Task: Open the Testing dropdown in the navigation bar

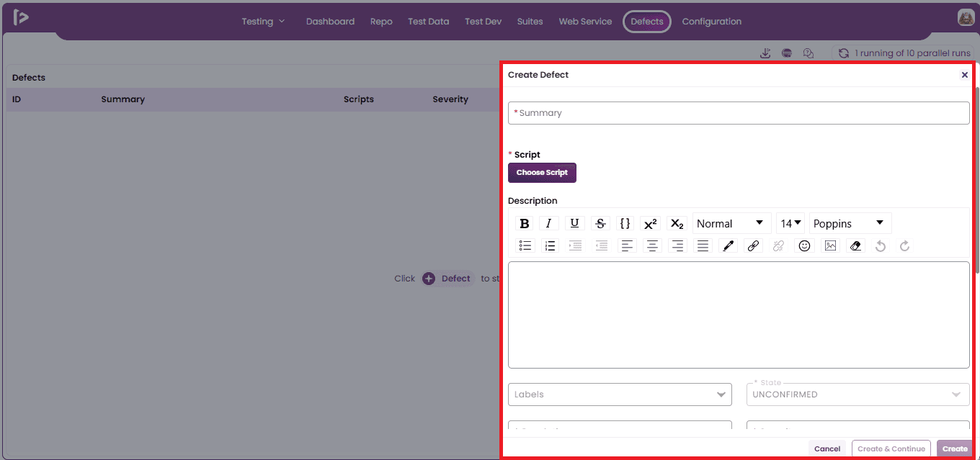Action: (264, 22)
